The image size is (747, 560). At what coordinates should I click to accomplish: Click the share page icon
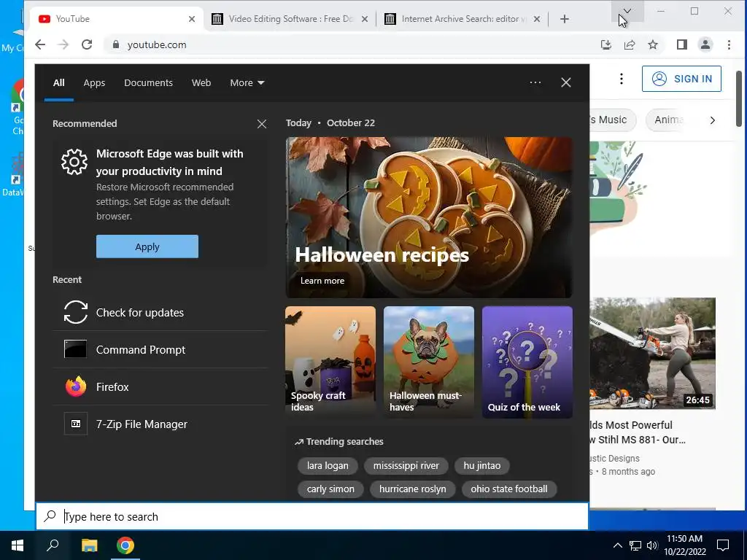[x=630, y=44]
